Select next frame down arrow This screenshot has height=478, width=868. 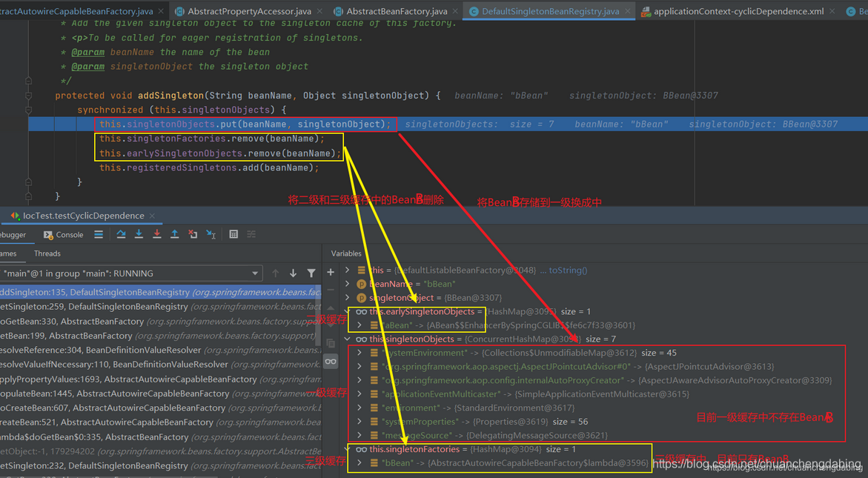point(294,273)
